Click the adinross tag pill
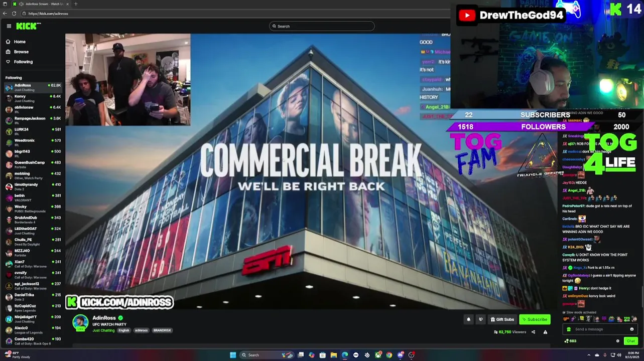The image size is (644, 361). pyautogui.click(x=142, y=330)
